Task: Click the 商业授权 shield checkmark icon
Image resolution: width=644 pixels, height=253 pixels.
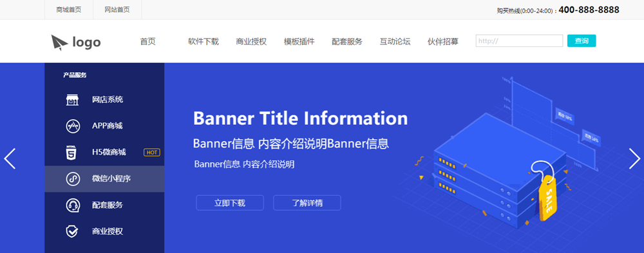Action: tap(72, 232)
